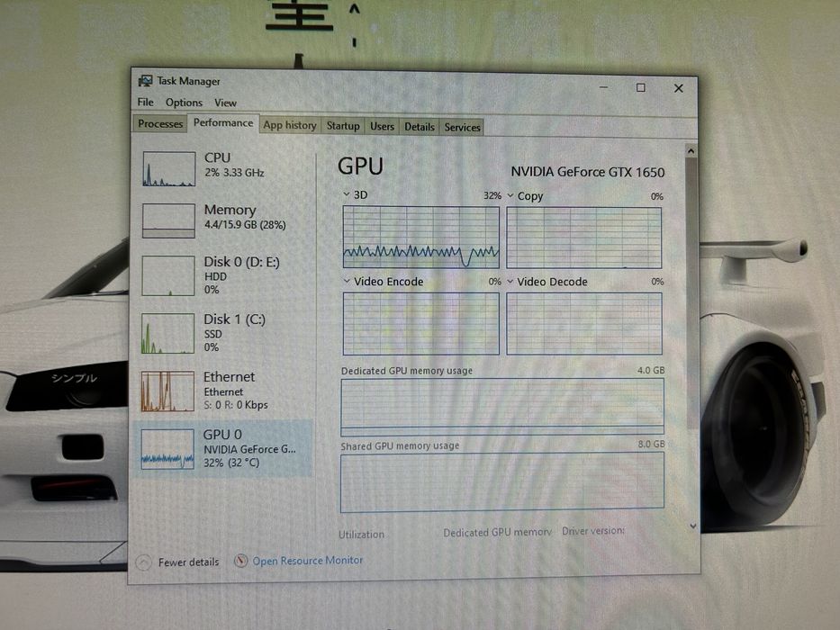The width and height of the screenshot is (840, 630).
Task: Switch to the App history tab
Action: pos(290,125)
